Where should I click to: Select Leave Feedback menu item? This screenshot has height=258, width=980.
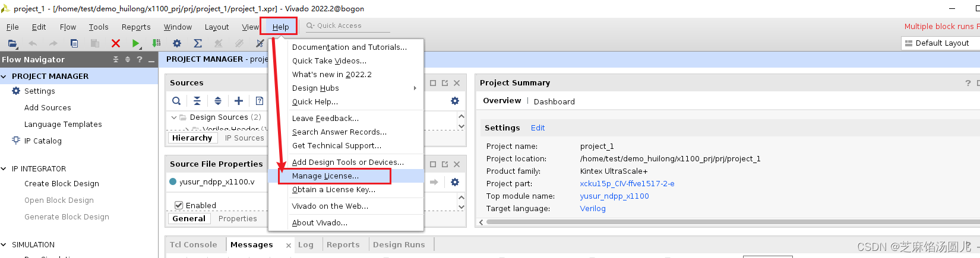coord(346,119)
